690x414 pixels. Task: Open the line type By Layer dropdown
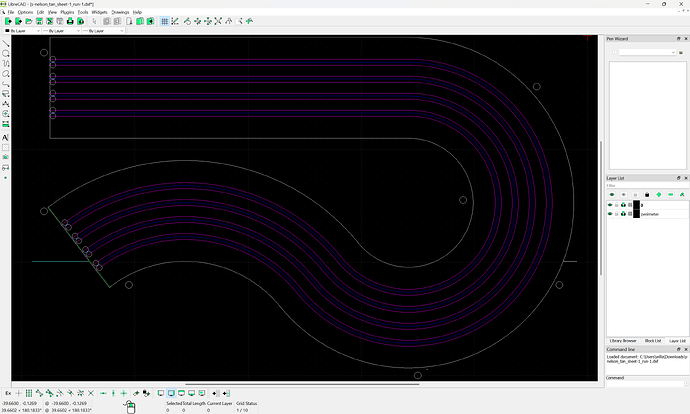tap(102, 31)
